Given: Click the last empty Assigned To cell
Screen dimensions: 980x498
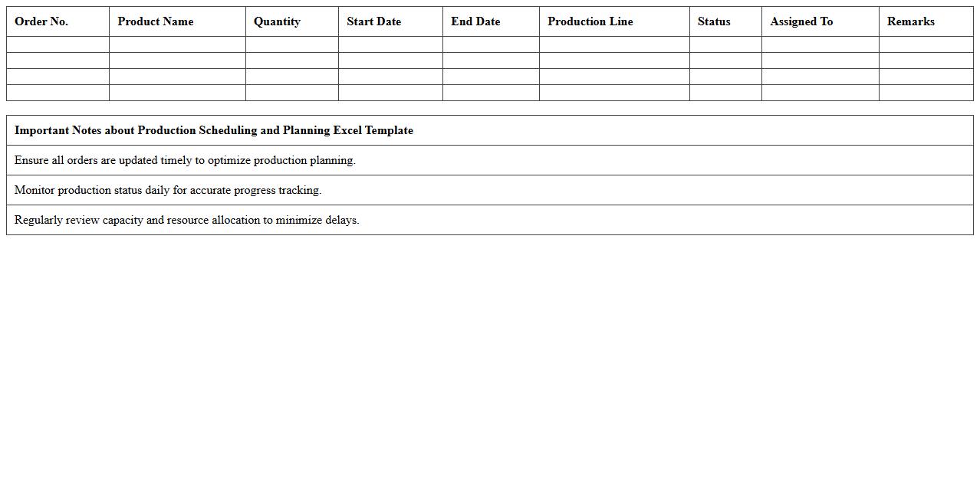Looking at the screenshot, I should pos(819,93).
